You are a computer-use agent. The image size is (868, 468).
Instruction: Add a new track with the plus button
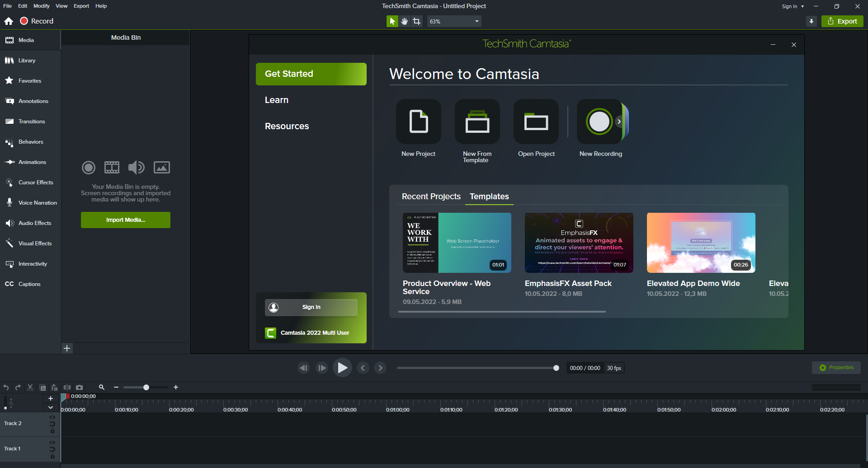click(x=51, y=398)
